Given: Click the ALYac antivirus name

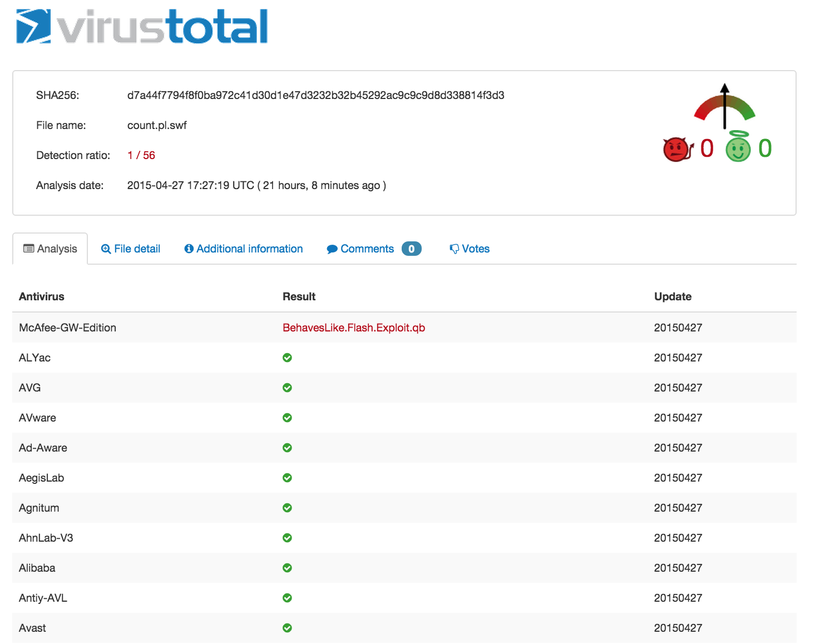Looking at the screenshot, I should (x=34, y=358).
